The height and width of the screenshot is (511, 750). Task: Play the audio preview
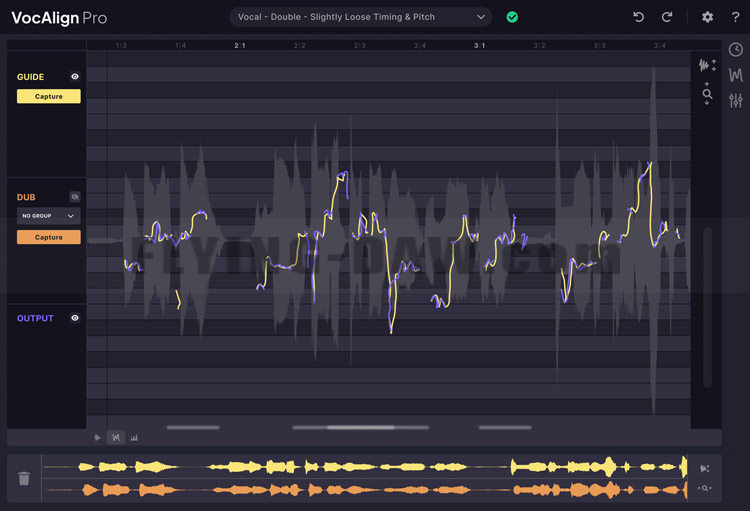point(98,437)
